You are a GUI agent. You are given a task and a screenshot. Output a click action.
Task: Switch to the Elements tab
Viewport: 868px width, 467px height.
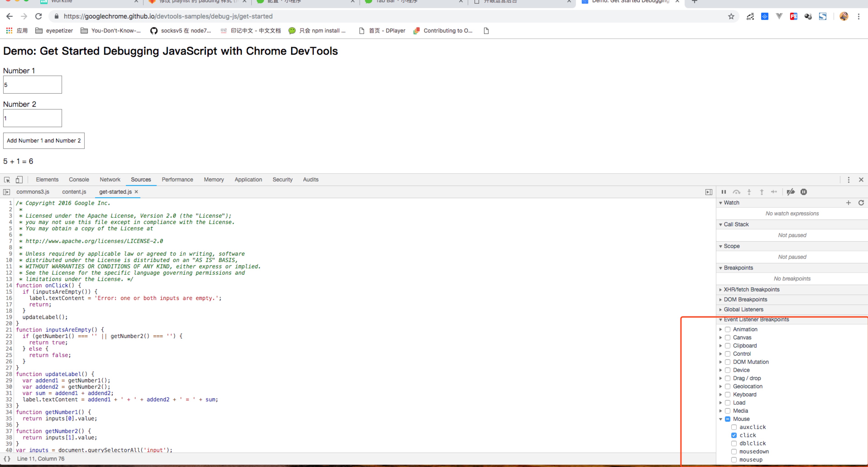click(47, 180)
